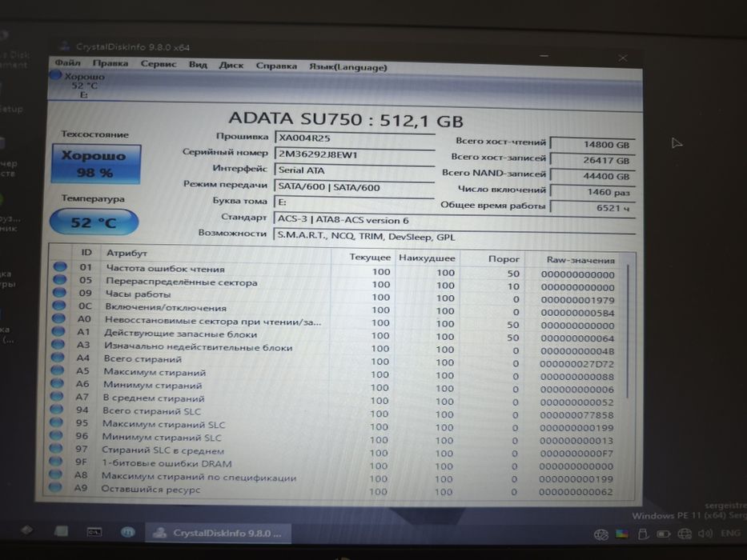Click the Прошивка field XA004R25
Image resolution: width=747 pixels, height=560 pixels.
[355, 138]
